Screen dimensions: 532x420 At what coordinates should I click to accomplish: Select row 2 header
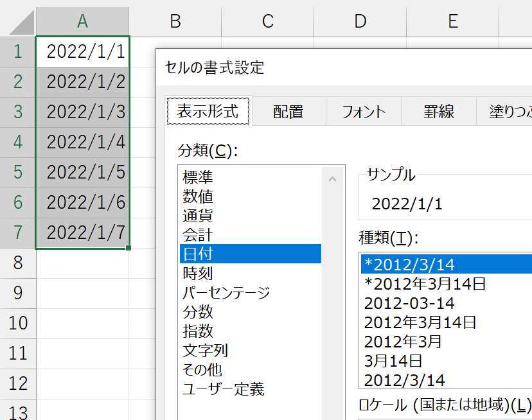tap(17, 82)
